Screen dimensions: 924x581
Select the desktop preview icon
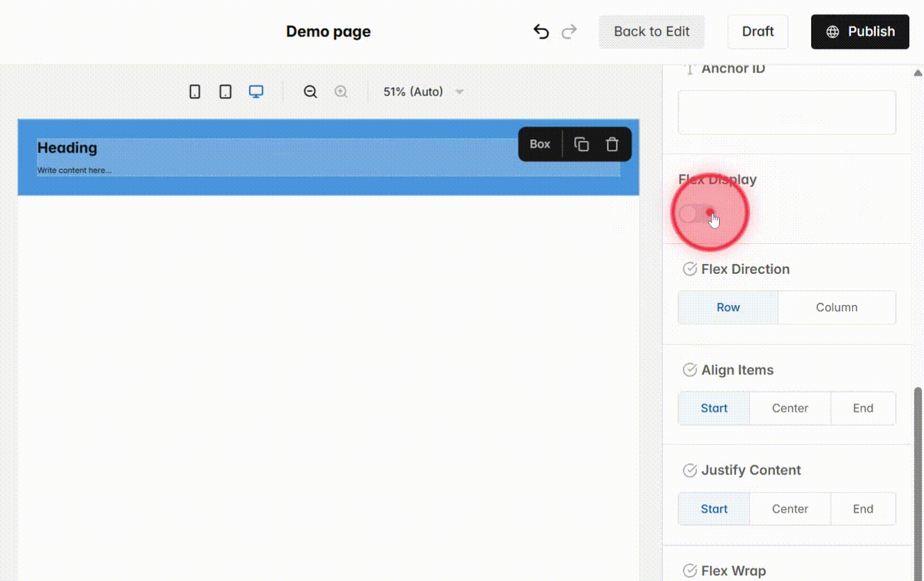pos(256,91)
